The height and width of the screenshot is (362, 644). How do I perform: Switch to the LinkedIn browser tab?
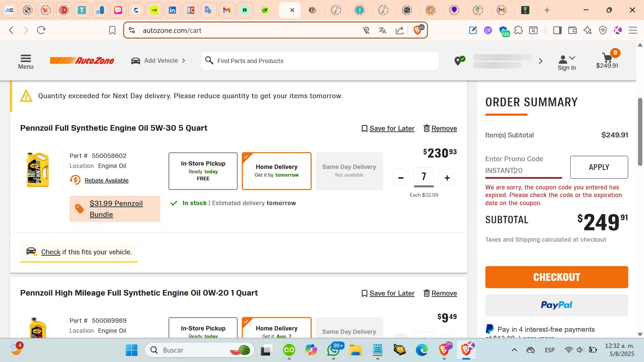pos(172,10)
